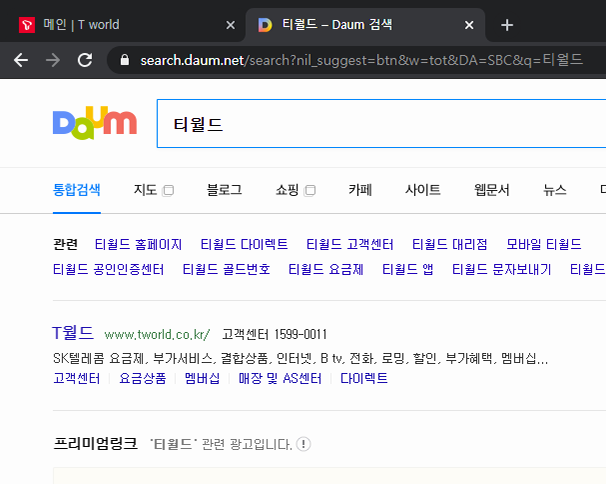
Task: Reload the page with the refresh icon
Action: point(85,60)
